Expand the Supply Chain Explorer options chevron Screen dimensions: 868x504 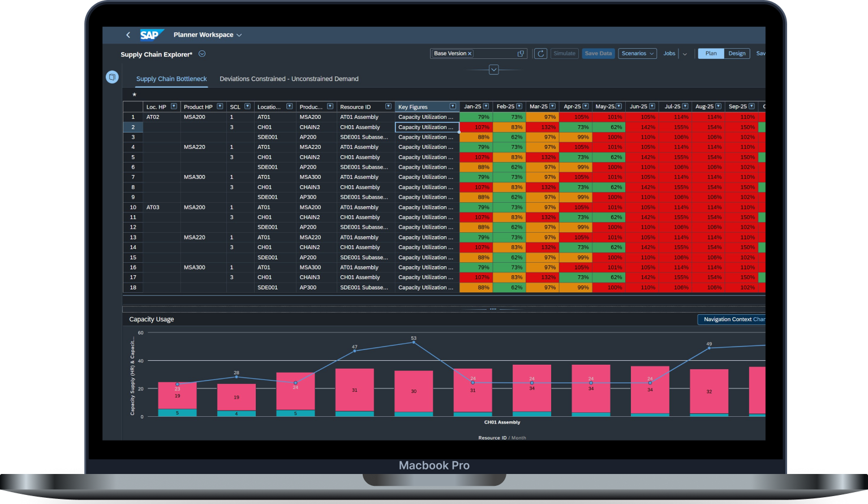[202, 54]
